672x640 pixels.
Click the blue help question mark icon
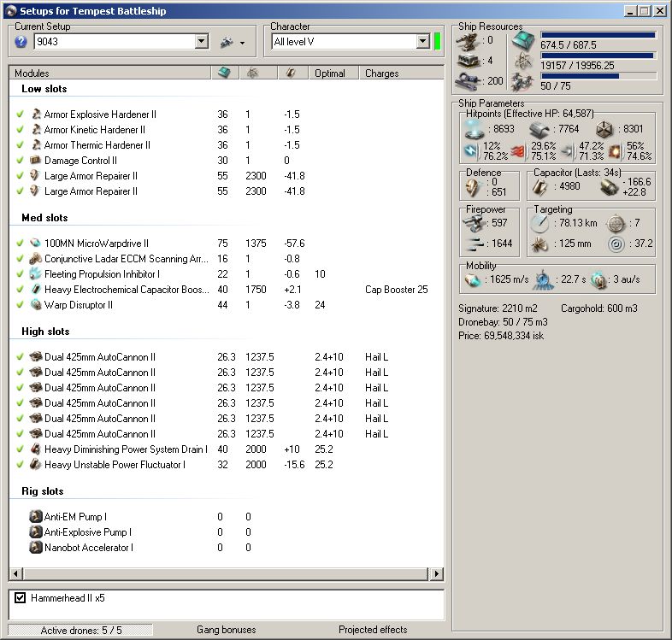click(x=21, y=42)
